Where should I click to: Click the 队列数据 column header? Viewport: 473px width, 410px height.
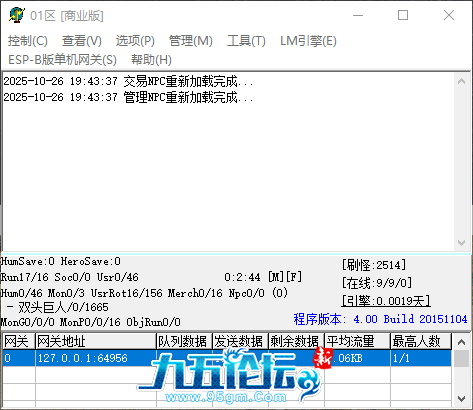click(x=184, y=341)
